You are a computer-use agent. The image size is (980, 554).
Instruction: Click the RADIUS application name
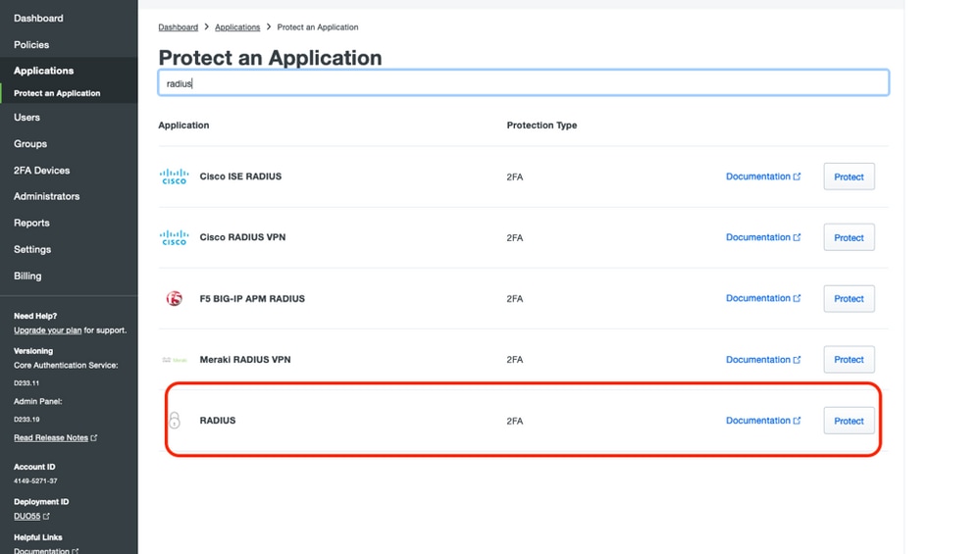[x=218, y=421]
